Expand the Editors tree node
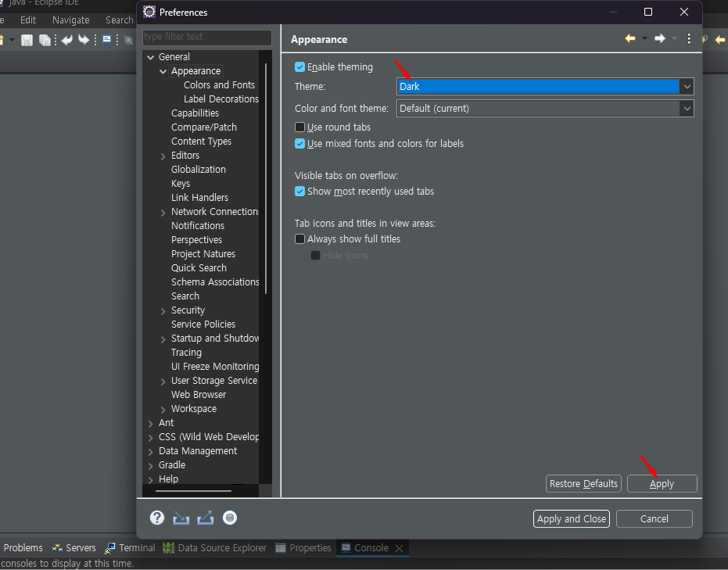 pos(163,156)
